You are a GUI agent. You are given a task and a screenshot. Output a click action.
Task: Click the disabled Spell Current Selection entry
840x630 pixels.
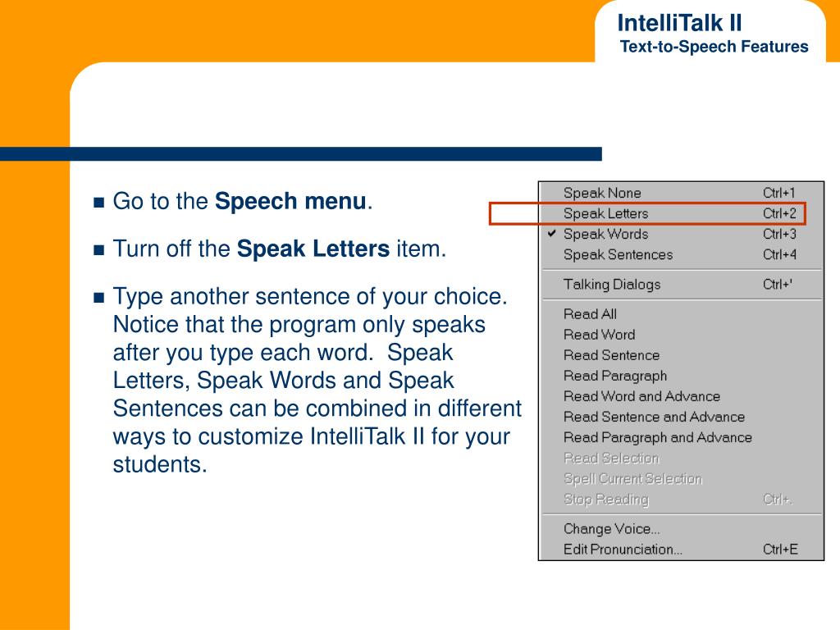click(x=681, y=479)
